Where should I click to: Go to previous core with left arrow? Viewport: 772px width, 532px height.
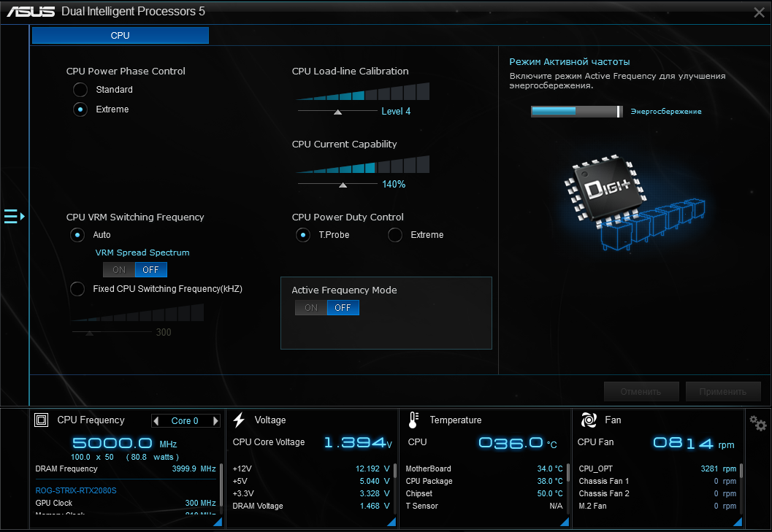[156, 421]
